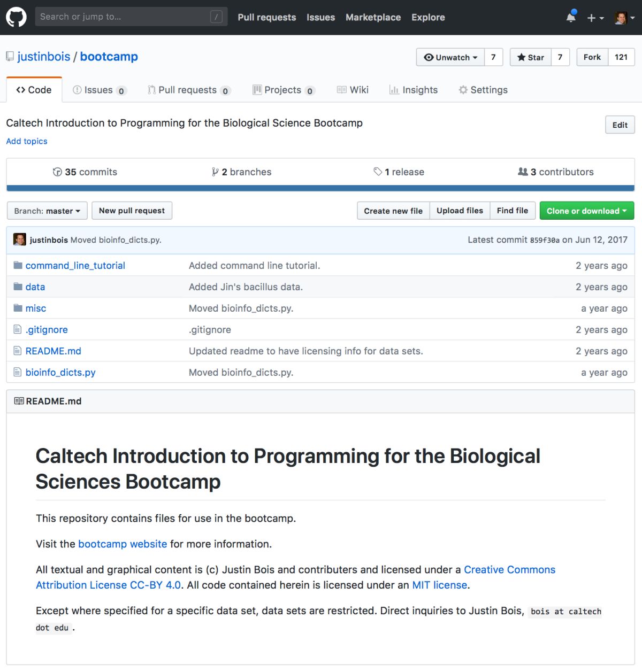Click the justinbois commit author avatar
Screen dimensions: 642x672
click(20, 240)
